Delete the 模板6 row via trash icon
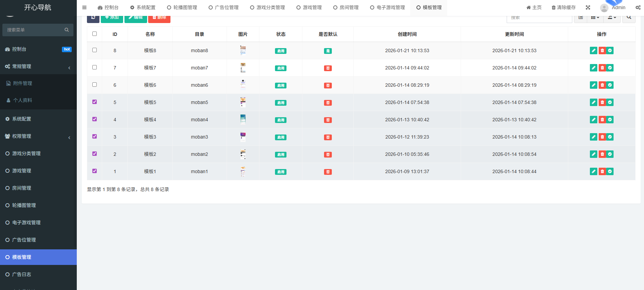644x290 pixels. tap(602, 85)
